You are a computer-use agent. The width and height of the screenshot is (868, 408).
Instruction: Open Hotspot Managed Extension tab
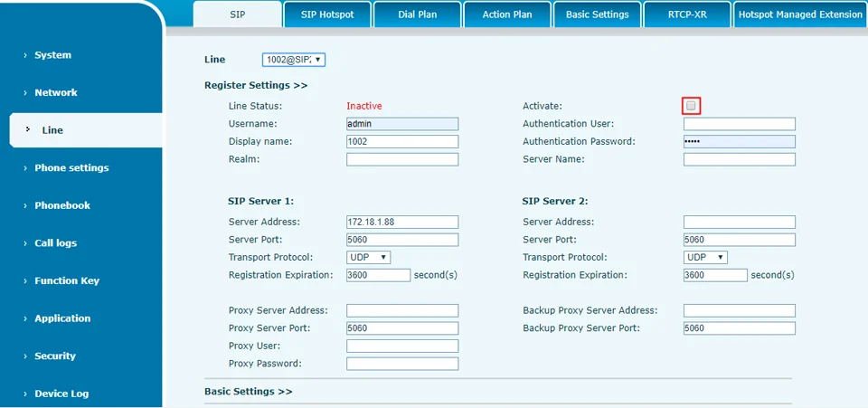click(799, 14)
